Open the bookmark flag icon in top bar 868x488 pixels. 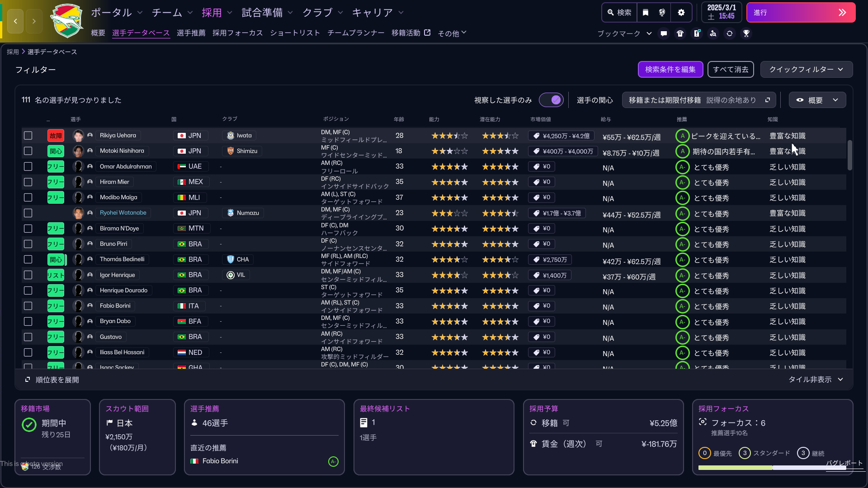coord(646,13)
